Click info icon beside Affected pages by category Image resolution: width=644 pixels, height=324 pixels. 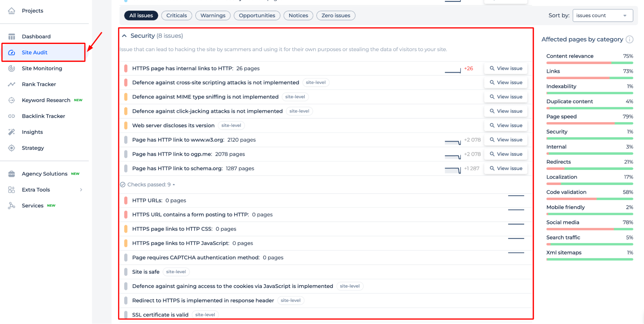[629, 39]
